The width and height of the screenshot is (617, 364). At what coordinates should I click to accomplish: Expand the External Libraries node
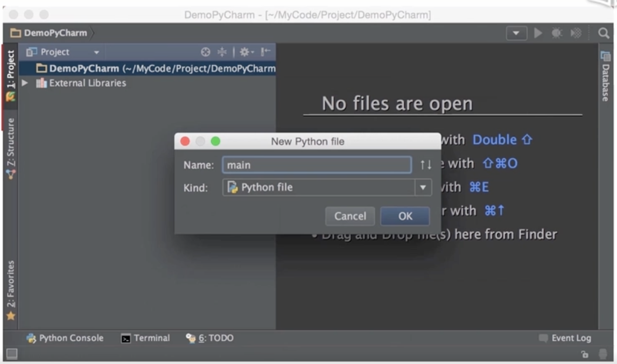pos(25,83)
